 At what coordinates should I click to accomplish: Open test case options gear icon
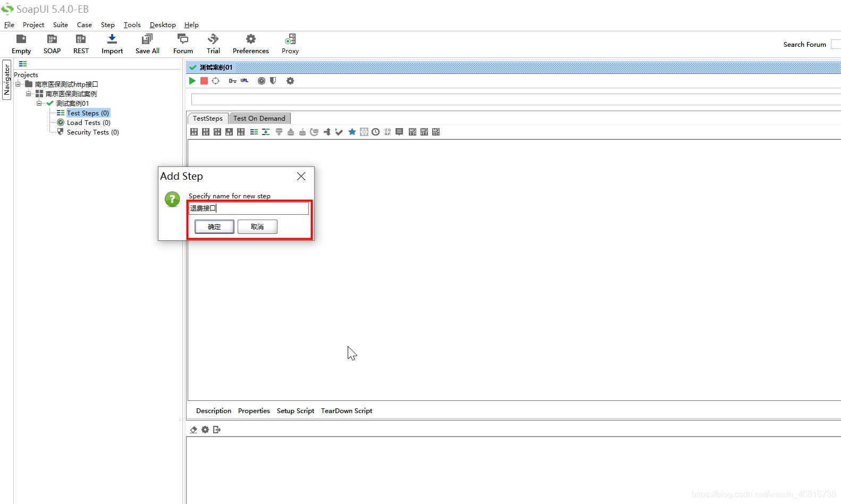[290, 81]
